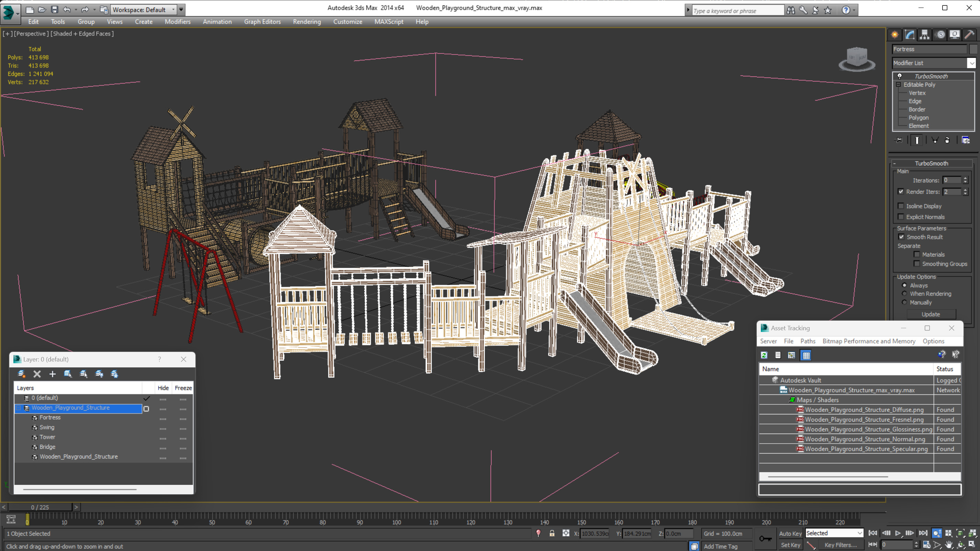980x551 pixels.
Task: Click the Undo arrow icon
Action: pyautogui.click(x=67, y=10)
